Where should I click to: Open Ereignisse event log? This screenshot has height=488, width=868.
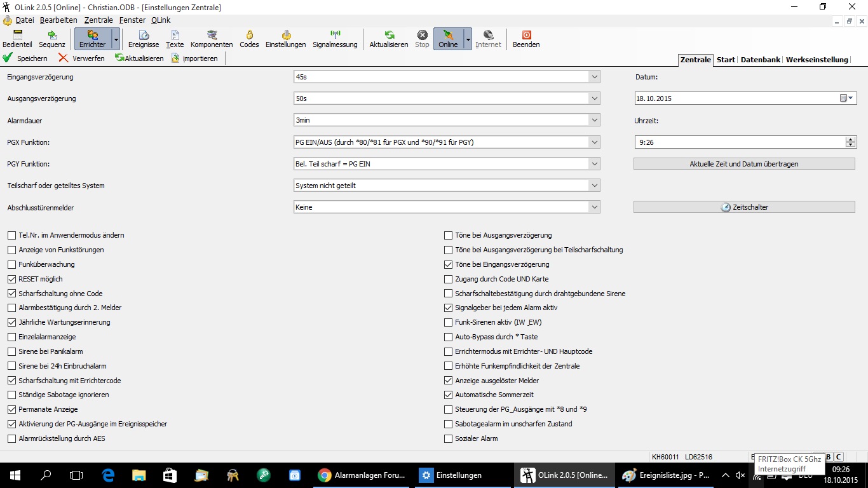click(x=144, y=39)
